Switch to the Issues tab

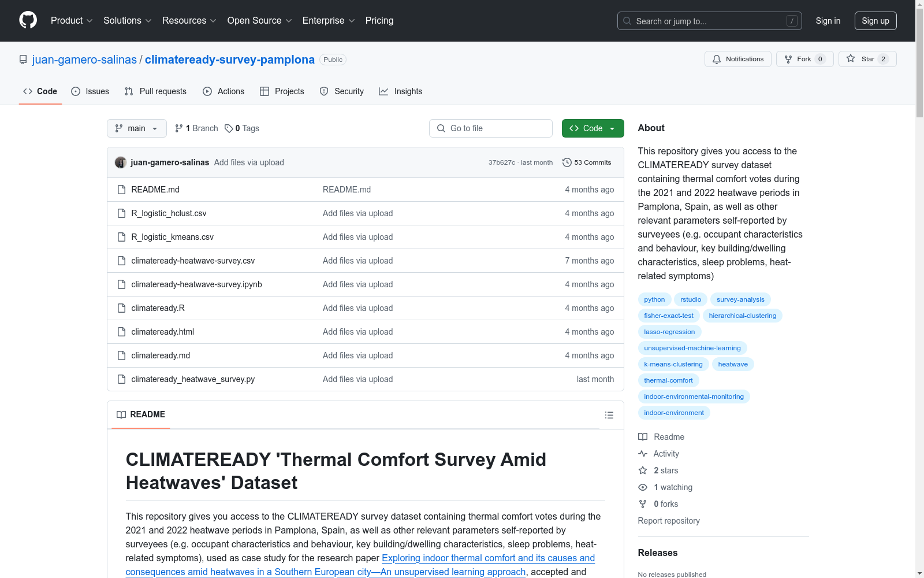(90, 91)
